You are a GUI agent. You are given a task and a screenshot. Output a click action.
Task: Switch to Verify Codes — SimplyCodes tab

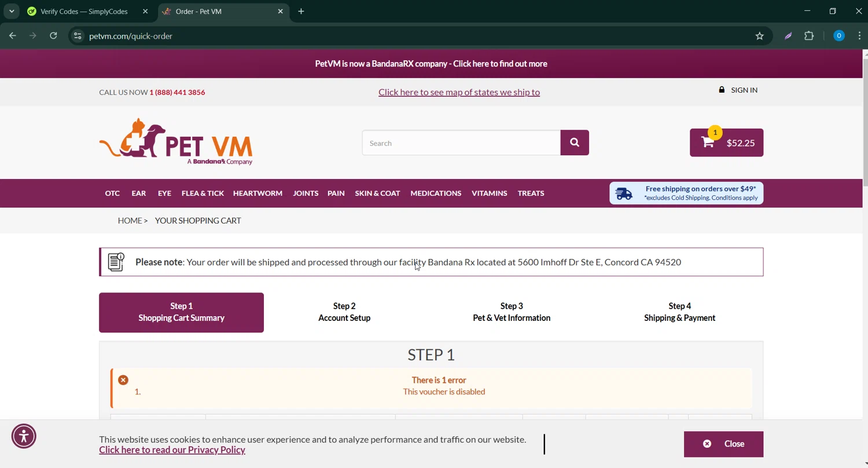point(84,11)
